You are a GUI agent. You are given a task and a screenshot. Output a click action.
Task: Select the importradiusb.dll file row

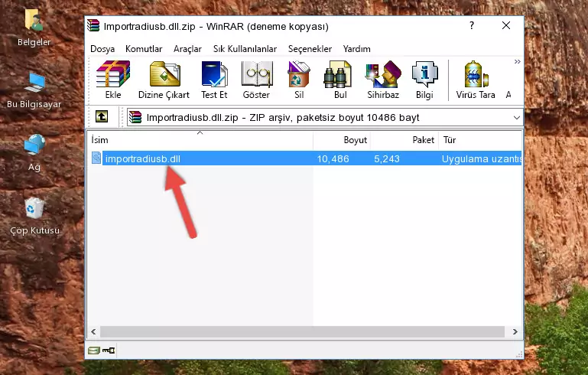[305, 158]
